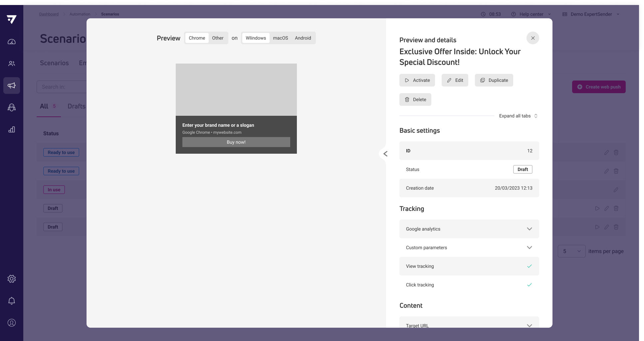Screen dimensions: 644x341
Task: Click the Duplicate button
Action: pos(494,80)
